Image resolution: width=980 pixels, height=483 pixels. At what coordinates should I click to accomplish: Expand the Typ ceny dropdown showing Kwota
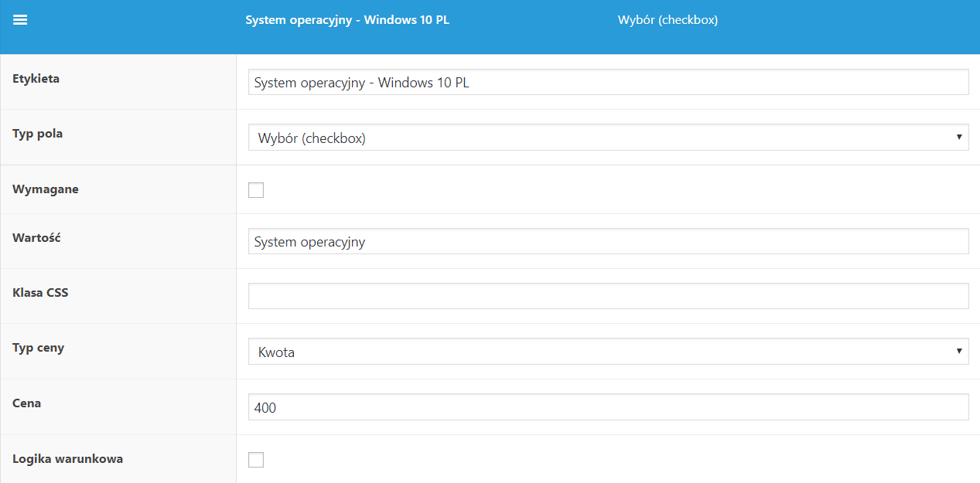tap(608, 352)
